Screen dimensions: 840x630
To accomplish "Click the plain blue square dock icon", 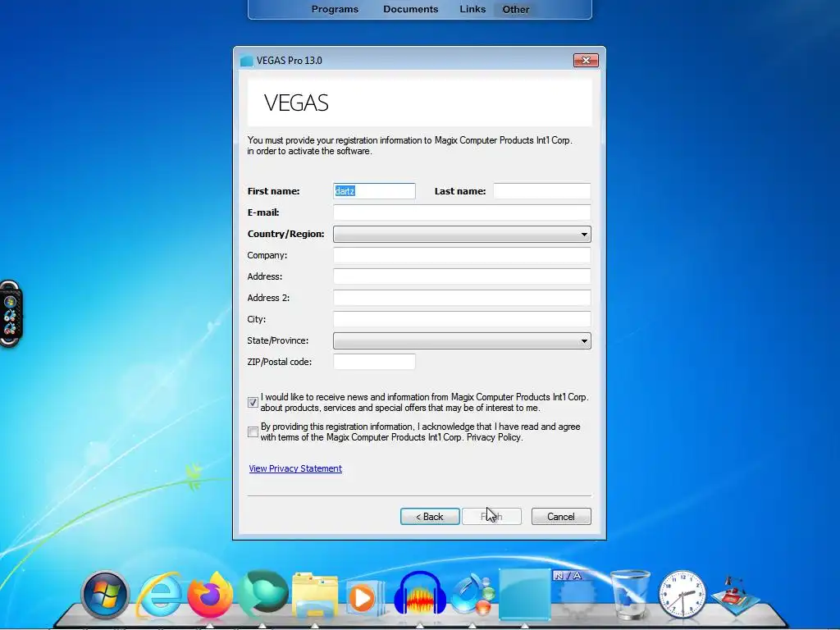I will (x=524, y=594).
